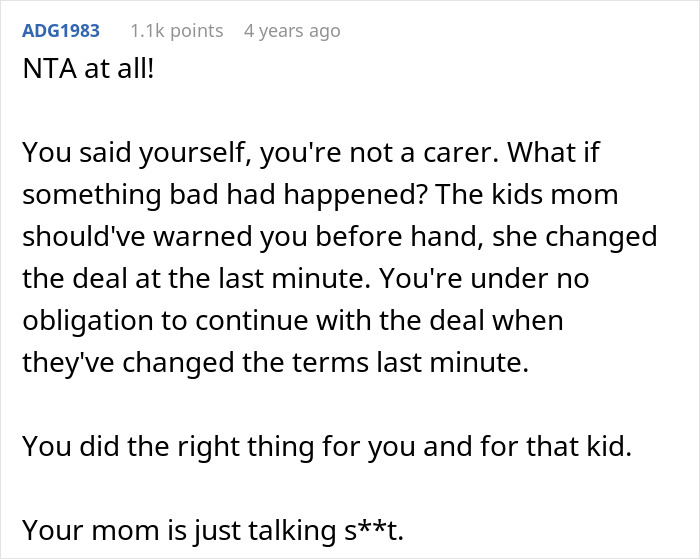Click the sentence 'You did the right thing'
Viewport: 700px width, 559px height.
[326, 447]
